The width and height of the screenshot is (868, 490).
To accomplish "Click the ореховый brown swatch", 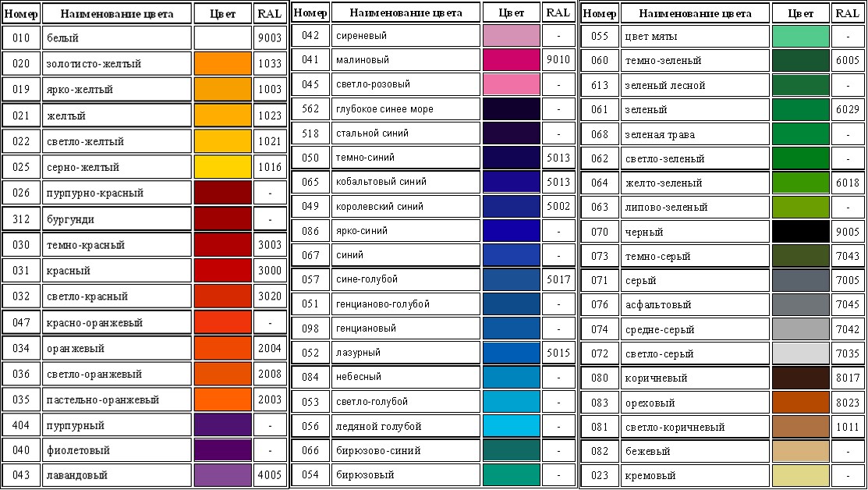I will tap(800, 403).
